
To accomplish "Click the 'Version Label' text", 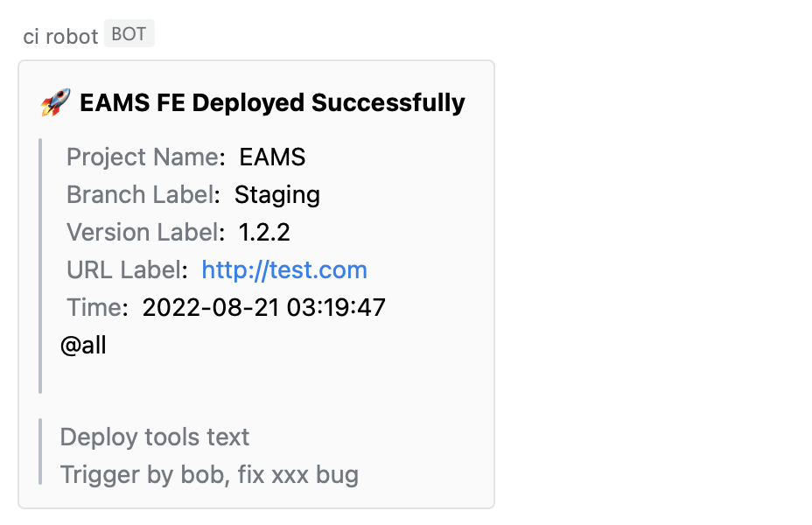I will click(x=142, y=232).
